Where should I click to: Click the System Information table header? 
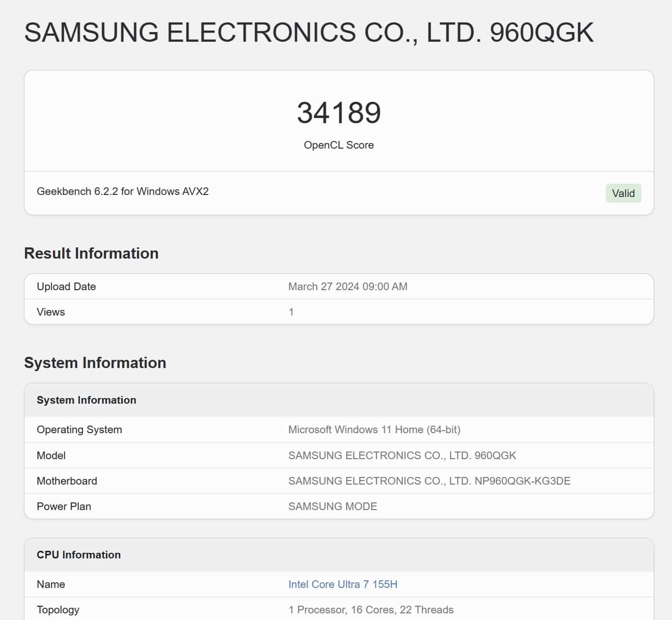coord(87,400)
